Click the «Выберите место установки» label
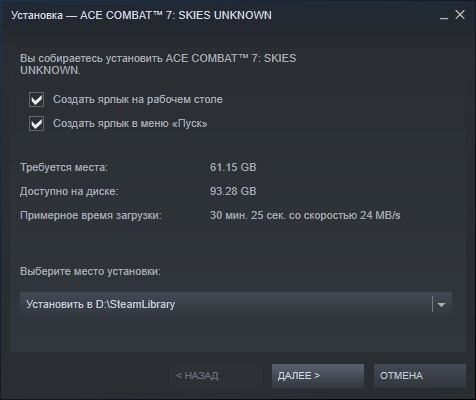 click(90, 271)
